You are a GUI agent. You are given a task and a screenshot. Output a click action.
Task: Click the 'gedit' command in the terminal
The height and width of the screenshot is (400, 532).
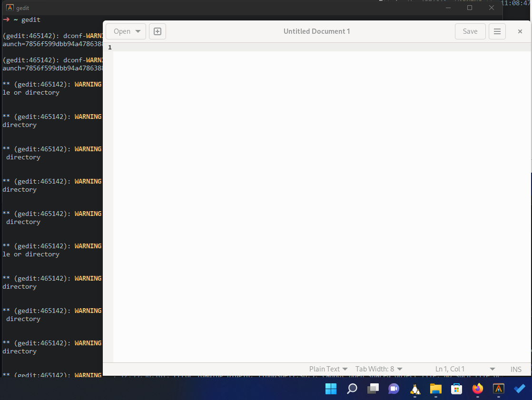[x=31, y=20]
